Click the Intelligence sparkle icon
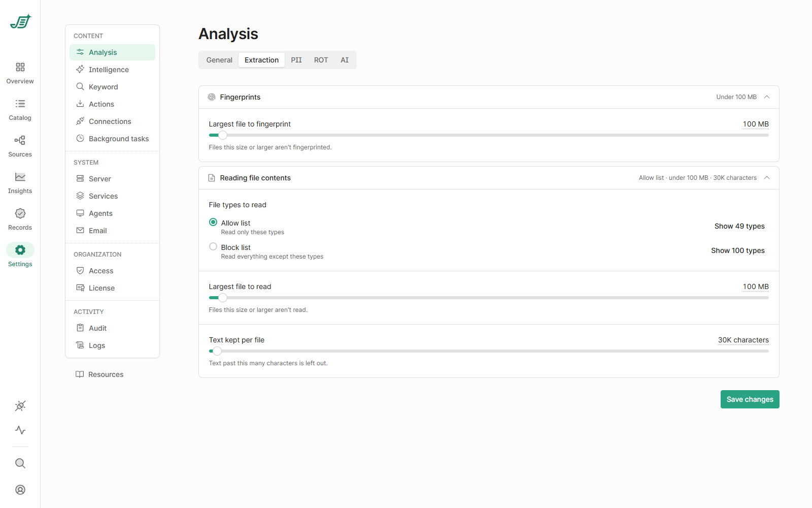This screenshot has height=508, width=812. point(80,70)
